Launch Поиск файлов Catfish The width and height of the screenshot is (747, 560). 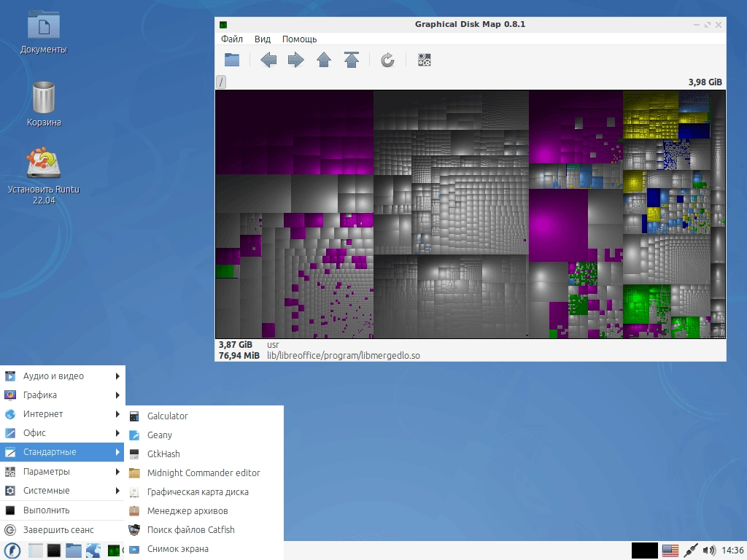pos(205,529)
